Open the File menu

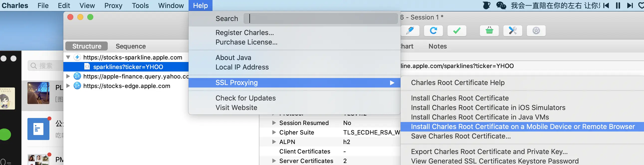pos(43,5)
